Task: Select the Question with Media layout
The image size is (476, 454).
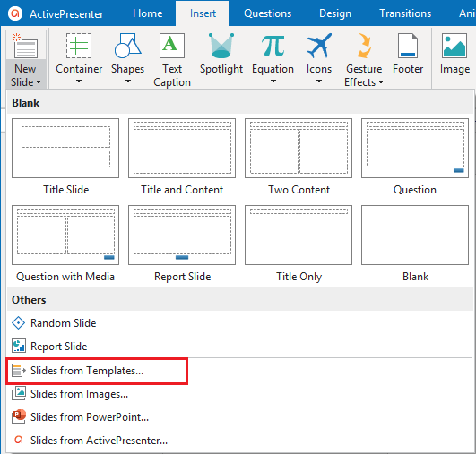Action: 65,235
